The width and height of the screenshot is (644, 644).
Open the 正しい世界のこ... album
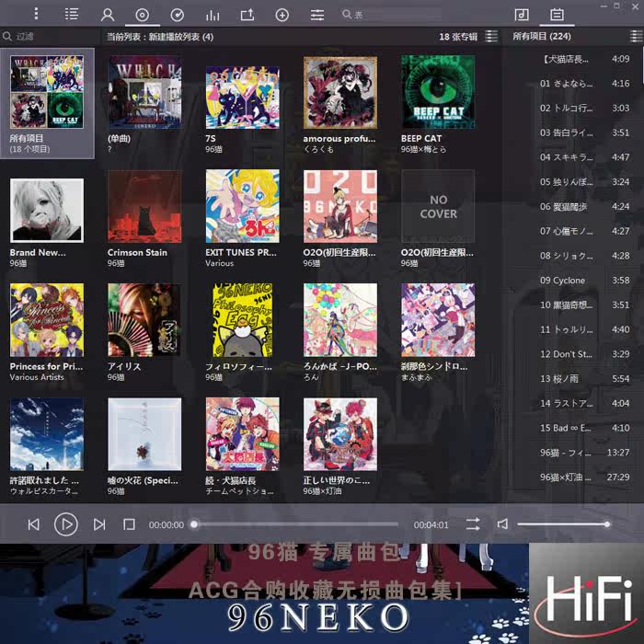(x=340, y=434)
